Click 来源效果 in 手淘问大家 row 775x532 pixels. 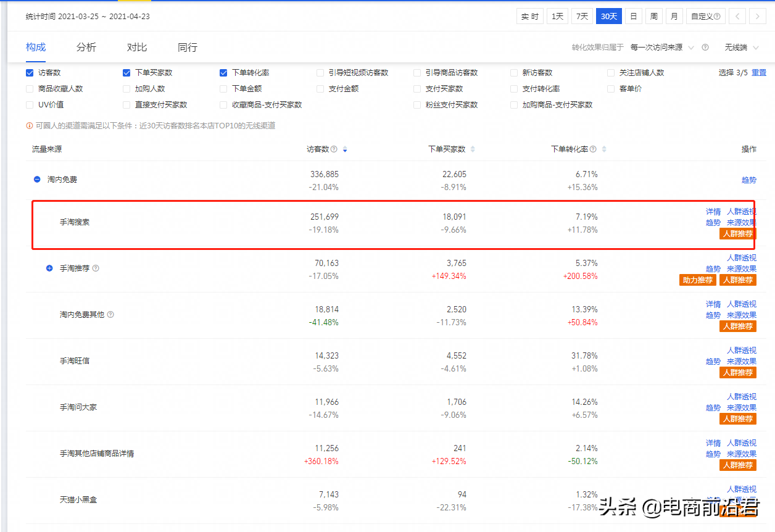coord(742,408)
